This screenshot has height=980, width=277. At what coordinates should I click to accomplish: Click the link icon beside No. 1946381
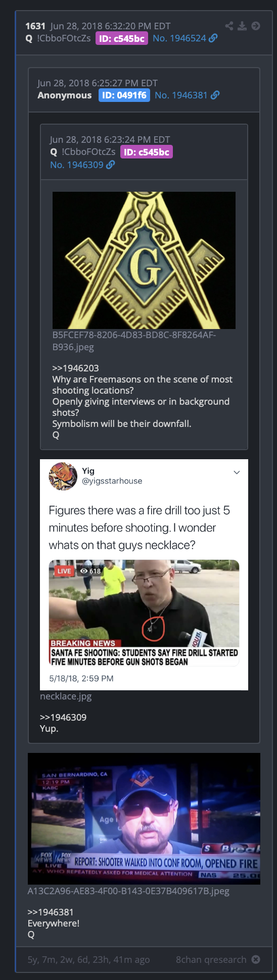click(x=215, y=95)
